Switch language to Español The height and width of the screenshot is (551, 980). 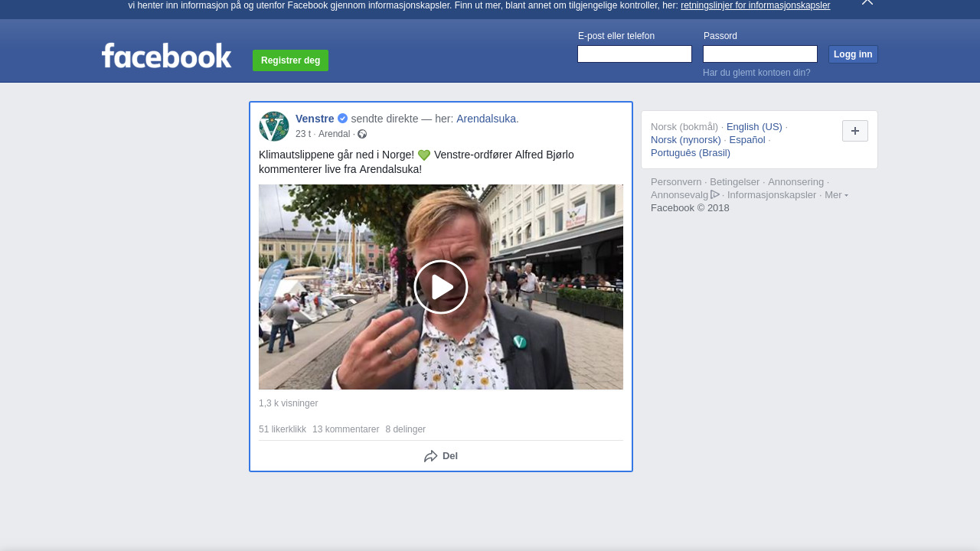click(747, 140)
